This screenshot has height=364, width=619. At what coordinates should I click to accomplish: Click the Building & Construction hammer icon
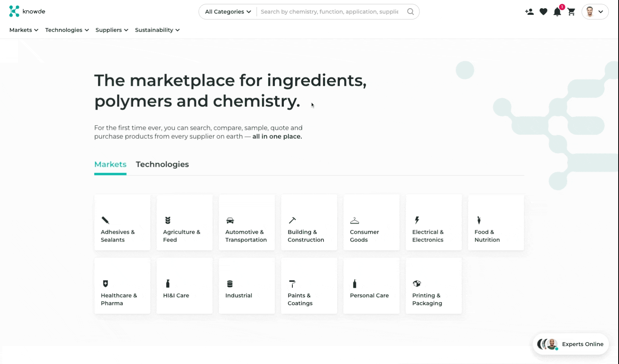(x=292, y=220)
